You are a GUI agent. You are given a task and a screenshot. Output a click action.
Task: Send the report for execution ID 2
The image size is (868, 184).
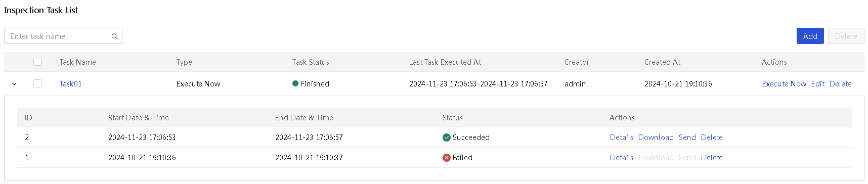(x=687, y=137)
